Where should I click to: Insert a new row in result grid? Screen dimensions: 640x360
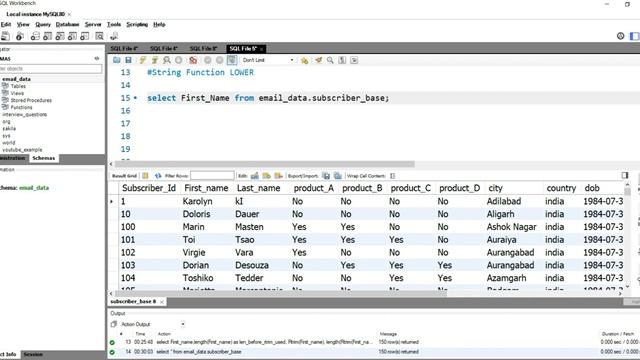click(x=267, y=176)
